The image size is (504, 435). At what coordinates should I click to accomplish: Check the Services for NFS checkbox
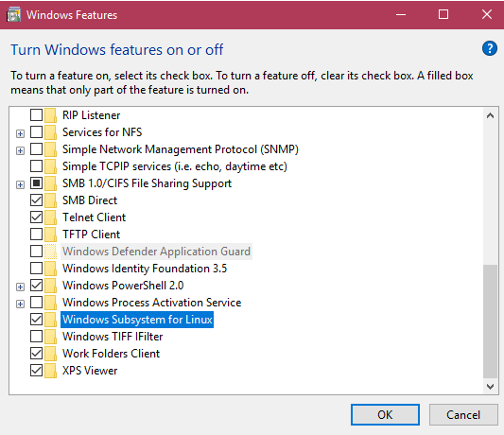tap(36, 131)
